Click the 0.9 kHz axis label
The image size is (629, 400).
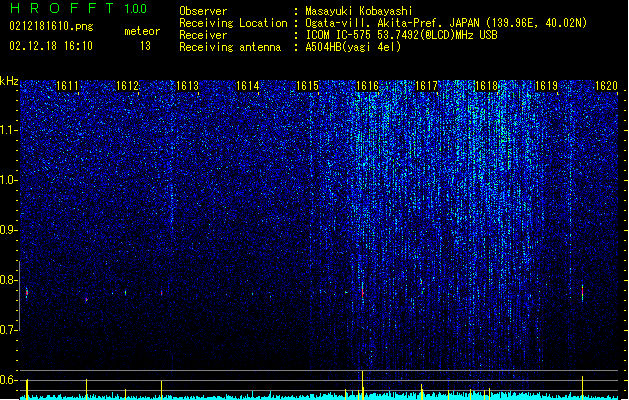click(9, 230)
